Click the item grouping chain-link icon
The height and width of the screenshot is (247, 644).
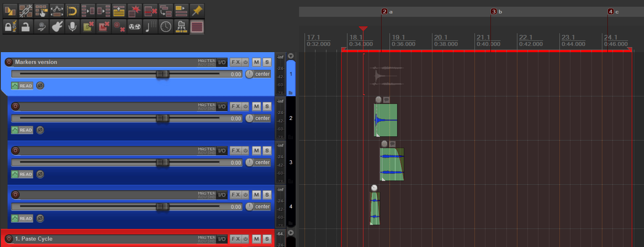point(26,10)
